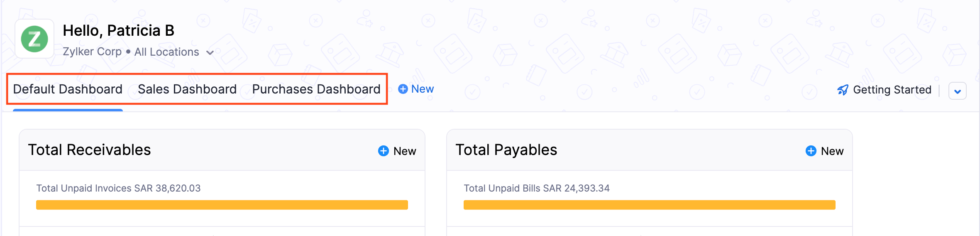Click the New dashboard link text
The image size is (980, 236).
(x=423, y=89)
